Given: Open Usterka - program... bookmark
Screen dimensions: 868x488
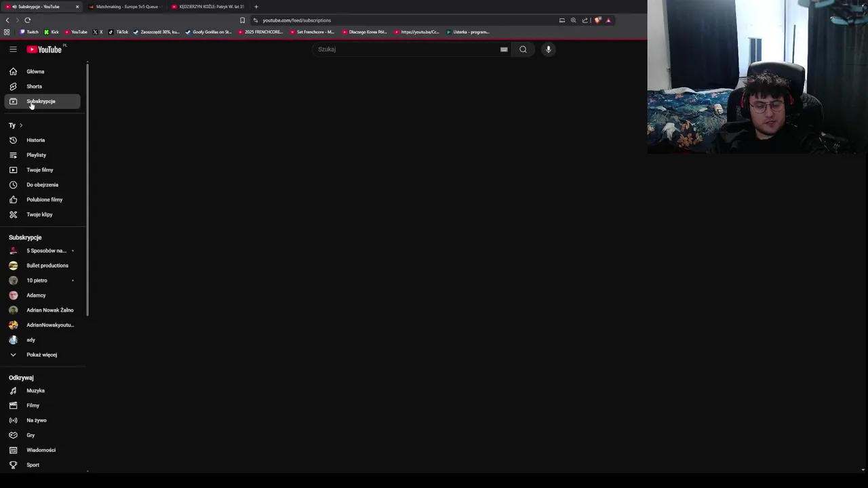Looking at the screenshot, I should pos(468,32).
